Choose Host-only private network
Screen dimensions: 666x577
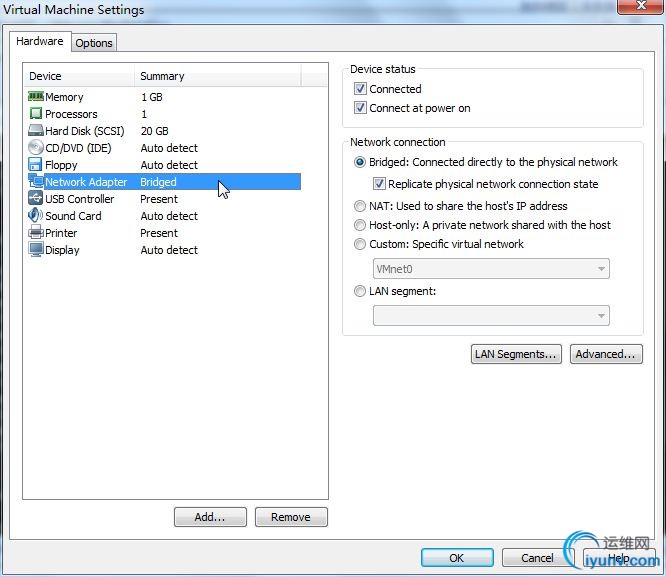tap(360, 225)
